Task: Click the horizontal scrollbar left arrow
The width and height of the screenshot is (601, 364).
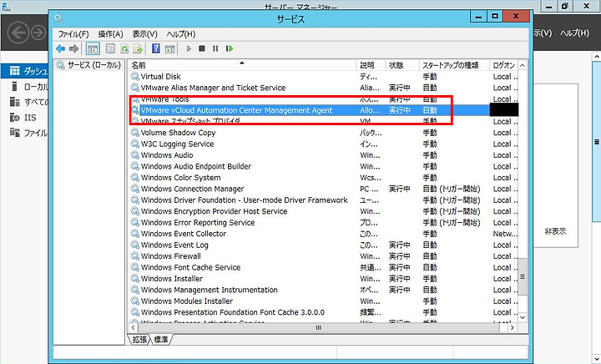Action: pyautogui.click(x=133, y=327)
